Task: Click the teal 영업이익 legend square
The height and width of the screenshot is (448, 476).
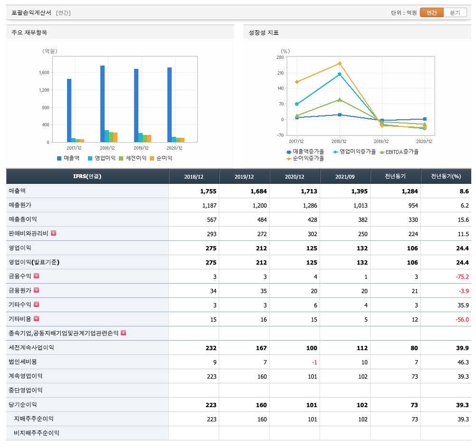Action: point(90,158)
